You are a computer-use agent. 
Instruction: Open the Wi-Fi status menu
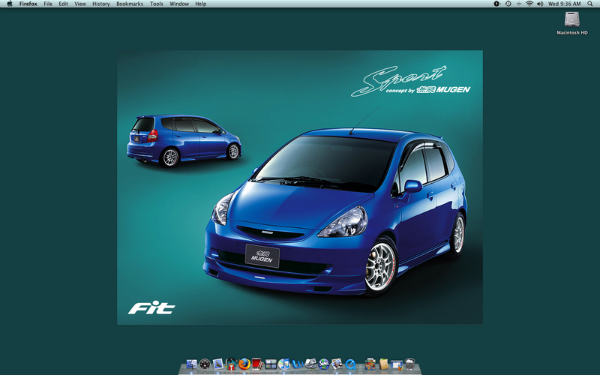[529, 4]
